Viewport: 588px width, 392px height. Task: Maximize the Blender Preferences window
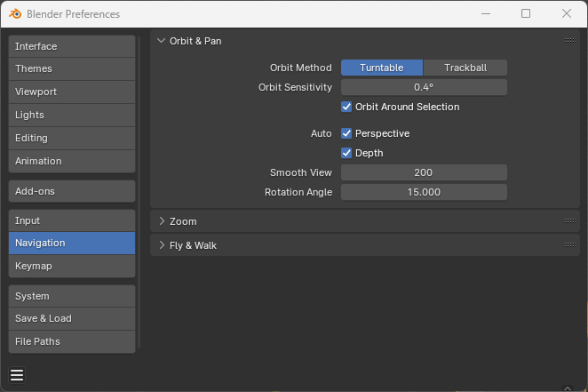click(526, 14)
